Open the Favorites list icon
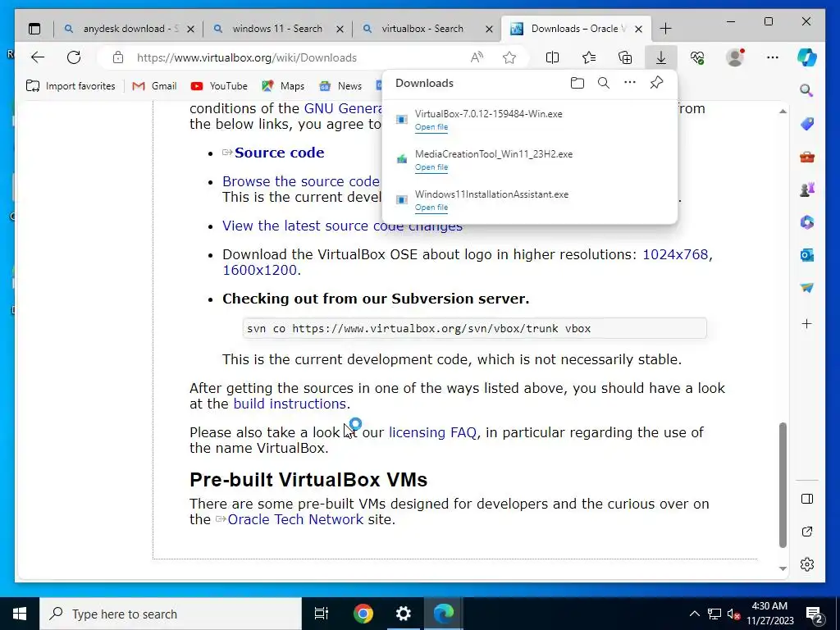840x630 pixels. tap(589, 57)
